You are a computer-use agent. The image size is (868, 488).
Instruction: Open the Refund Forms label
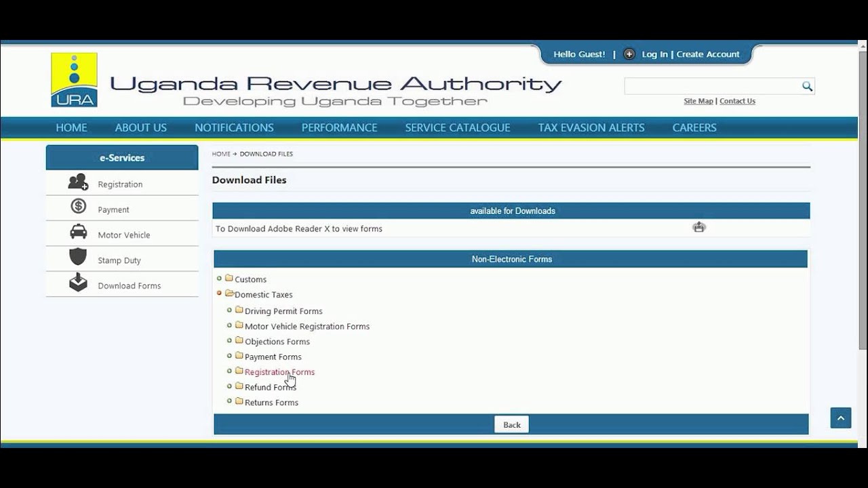271,387
